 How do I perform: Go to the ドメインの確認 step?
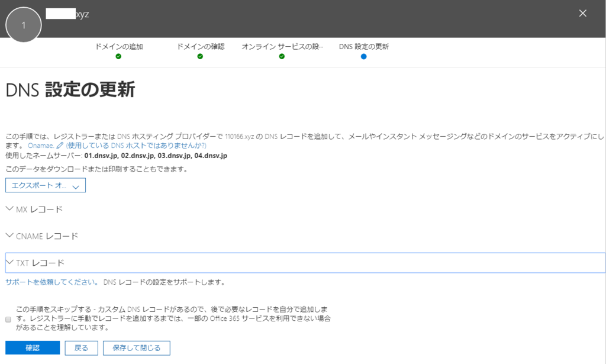(x=201, y=47)
